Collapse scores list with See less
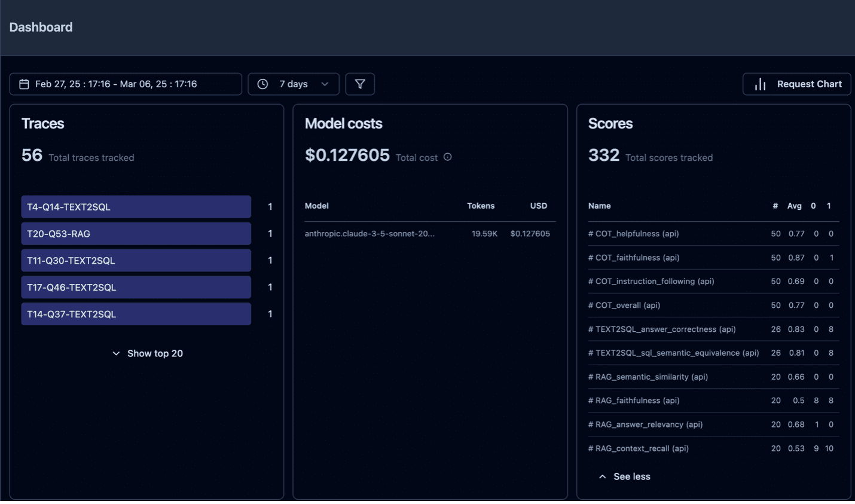 [x=624, y=476]
